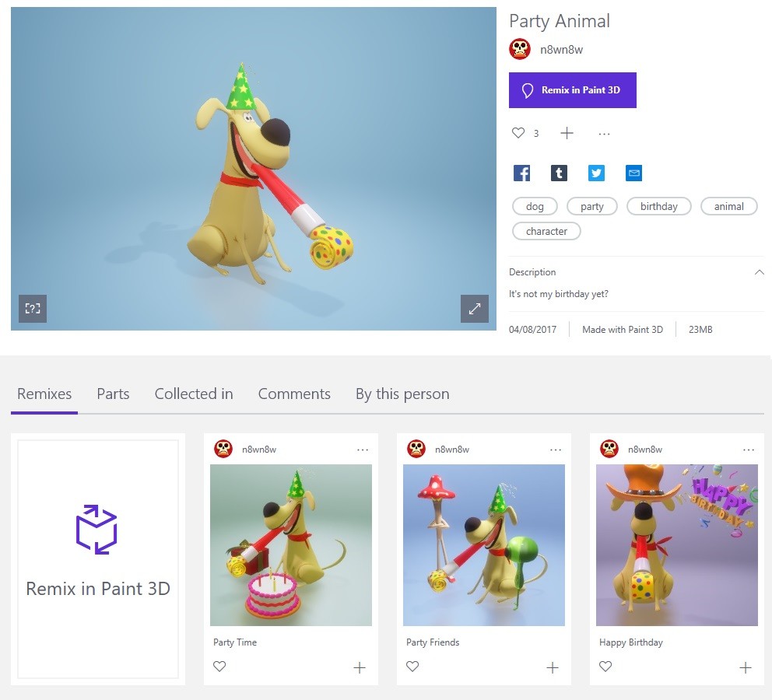Open n8wn8w name on Party Friends card

click(x=452, y=450)
